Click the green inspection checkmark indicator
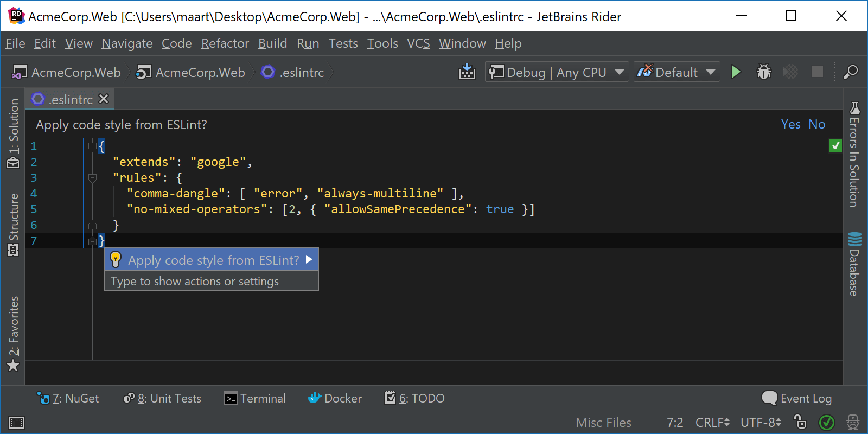The image size is (868, 434). (x=835, y=145)
